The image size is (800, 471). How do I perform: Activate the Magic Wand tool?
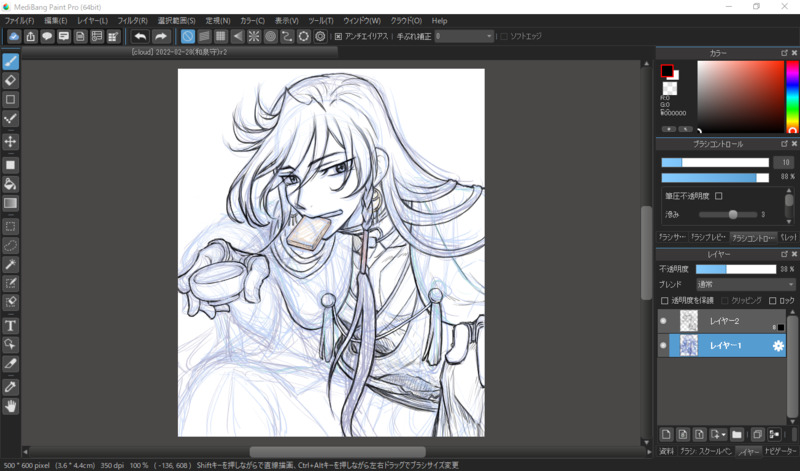(x=10, y=264)
